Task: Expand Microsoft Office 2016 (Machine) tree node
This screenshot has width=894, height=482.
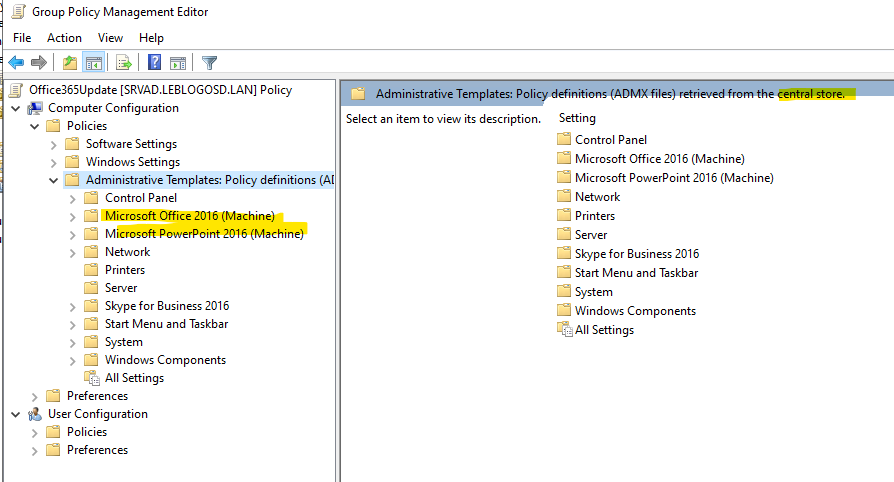Action: click(x=72, y=217)
